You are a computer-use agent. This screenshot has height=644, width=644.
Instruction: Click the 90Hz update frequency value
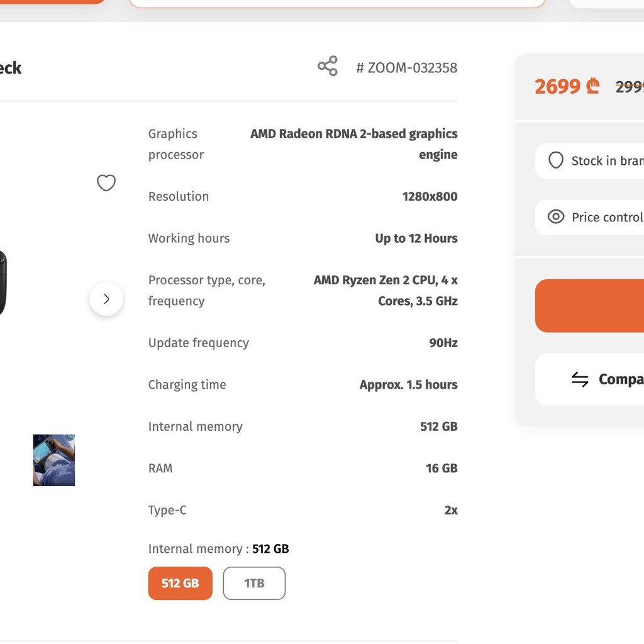tap(443, 343)
